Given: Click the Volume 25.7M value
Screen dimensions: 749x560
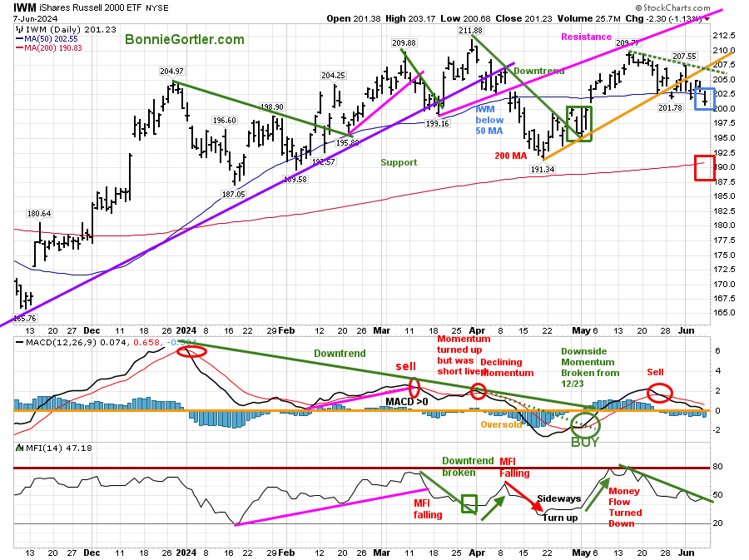Looking at the screenshot, I should [x=588, y=18].
